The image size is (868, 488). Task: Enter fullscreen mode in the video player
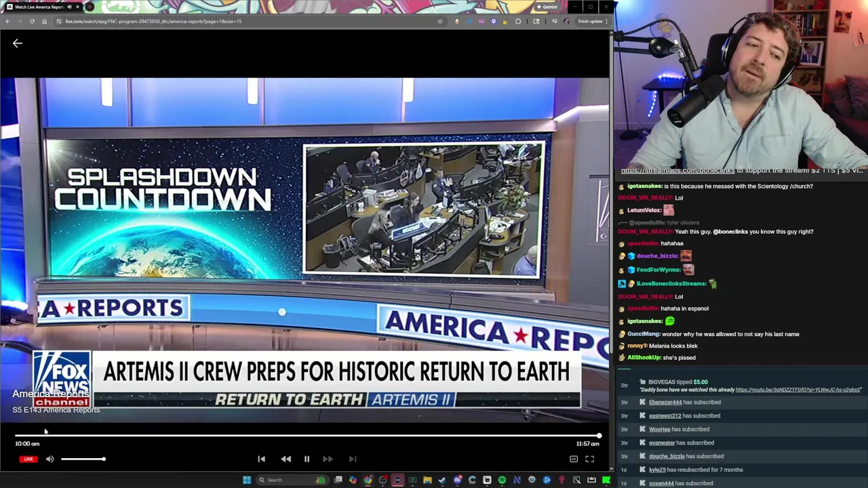coord(590,459)
